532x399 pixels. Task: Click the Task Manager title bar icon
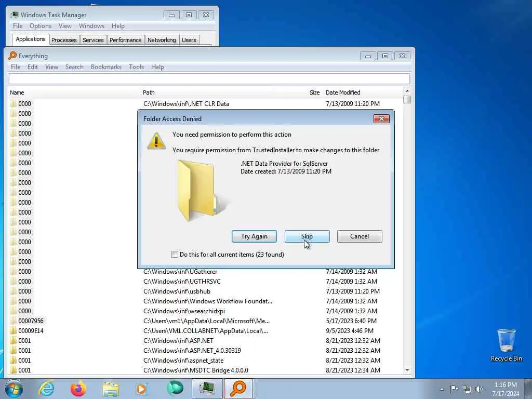(x=15, y=15)
